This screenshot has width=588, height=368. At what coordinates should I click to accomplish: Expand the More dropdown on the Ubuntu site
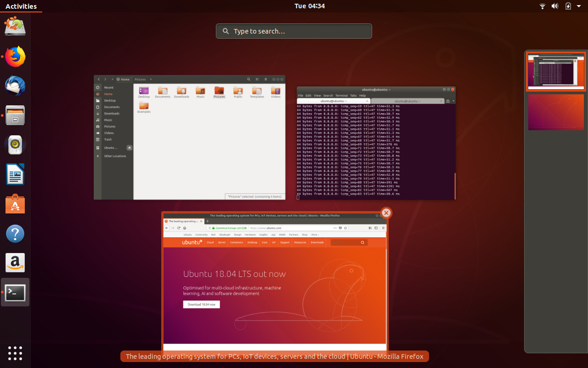(315, 235)
